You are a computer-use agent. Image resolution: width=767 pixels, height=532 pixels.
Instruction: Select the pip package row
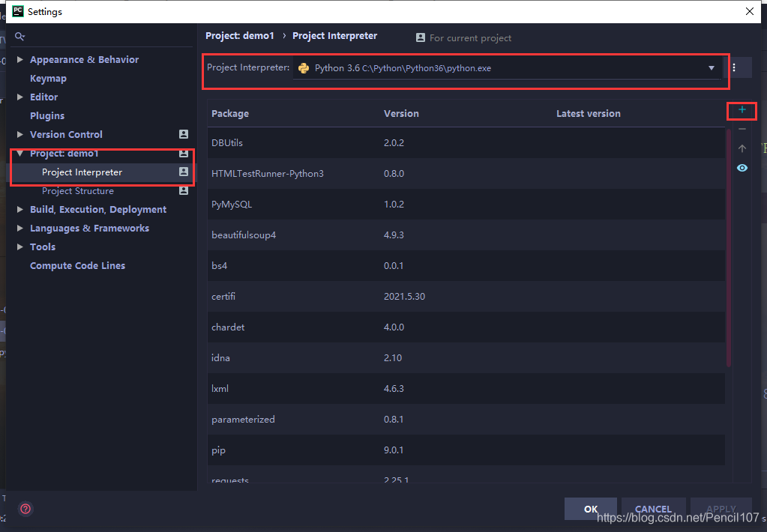click(466, 450)
